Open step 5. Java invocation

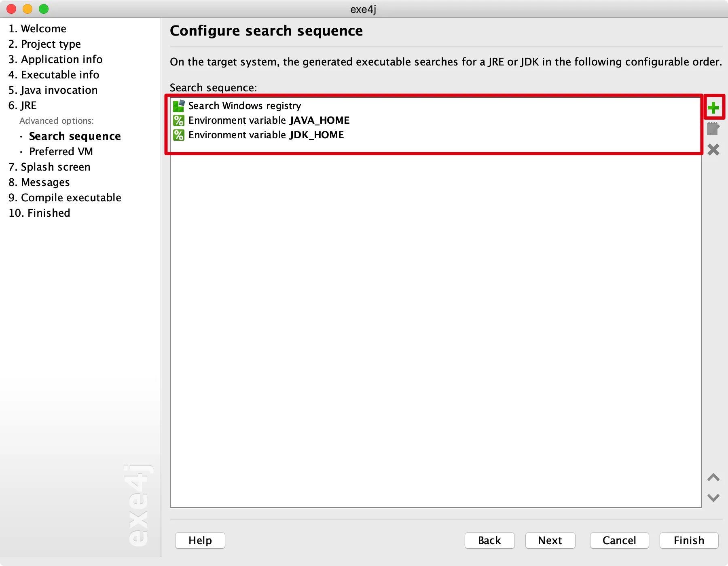point(53,90)
